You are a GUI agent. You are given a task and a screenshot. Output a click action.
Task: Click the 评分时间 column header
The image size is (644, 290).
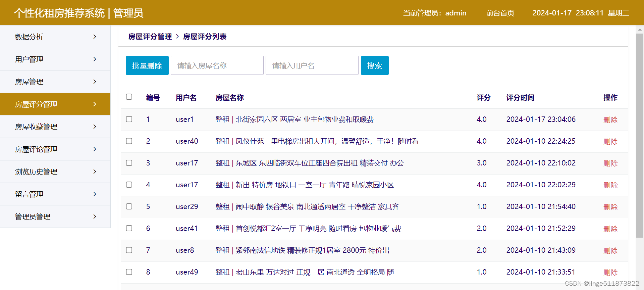[x=520, y=98]
